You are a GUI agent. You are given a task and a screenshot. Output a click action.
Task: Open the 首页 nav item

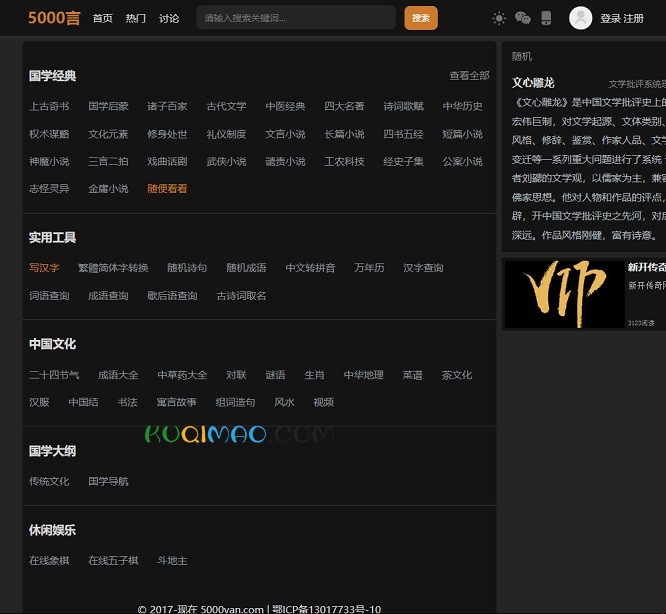103,19
